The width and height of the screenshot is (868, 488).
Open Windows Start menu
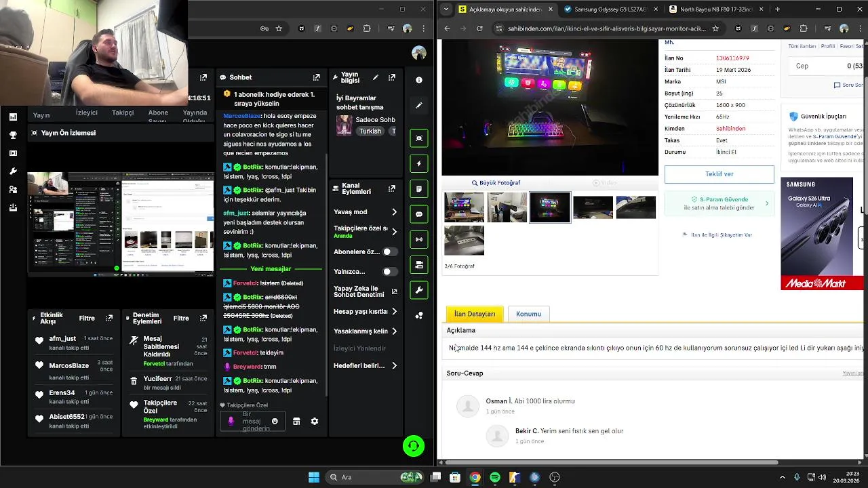coord(314,477)
